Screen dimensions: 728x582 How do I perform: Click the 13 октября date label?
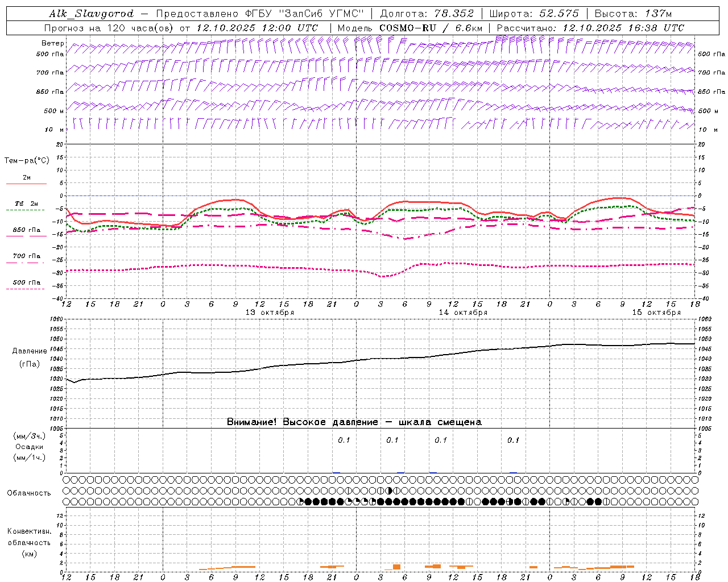coord(270,313)
